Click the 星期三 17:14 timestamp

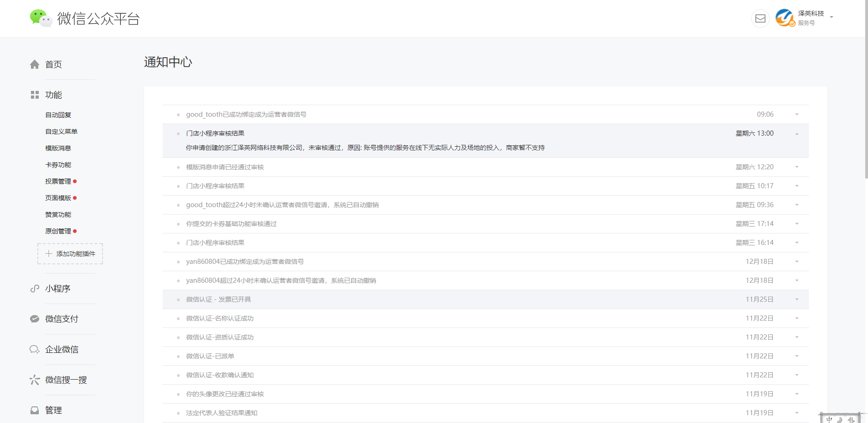tap(754, 224)
